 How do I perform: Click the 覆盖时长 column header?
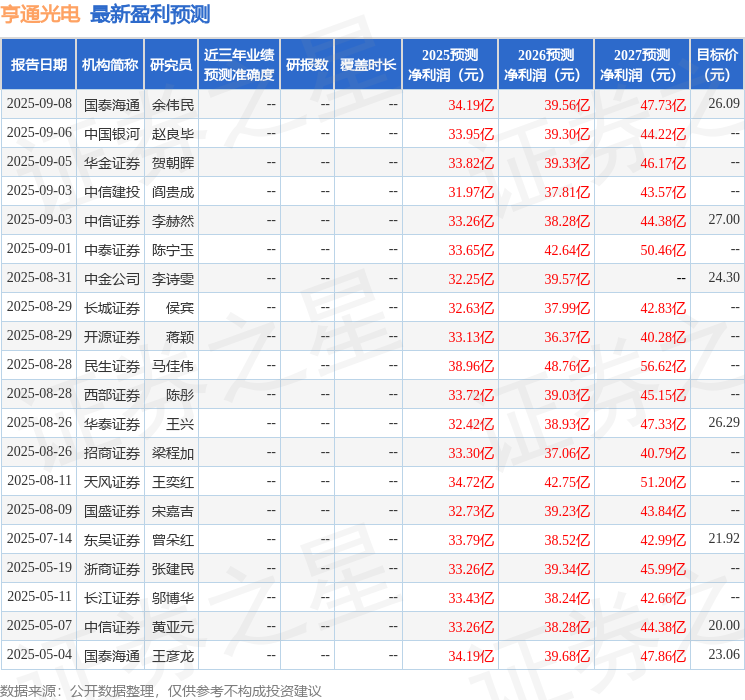[x=368, y=64]
